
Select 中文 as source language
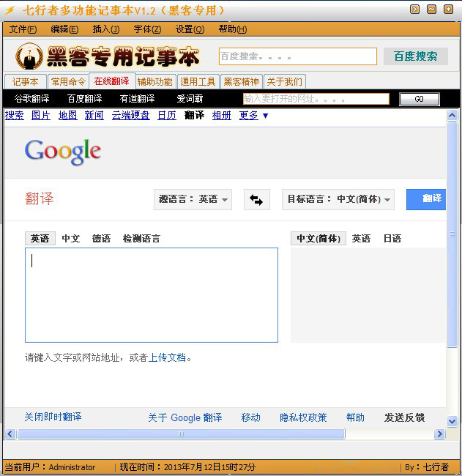71,239
